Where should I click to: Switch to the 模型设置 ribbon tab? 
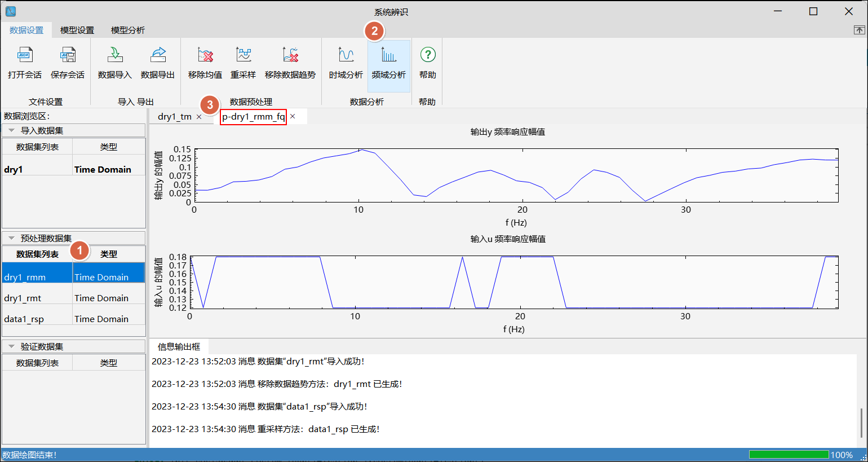(77, 30)
